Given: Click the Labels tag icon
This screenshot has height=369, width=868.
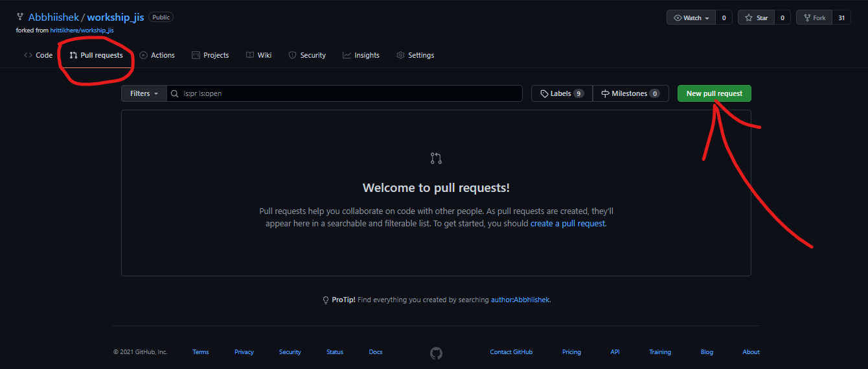Looking at the screenshot, I should [x=544, y=93].
